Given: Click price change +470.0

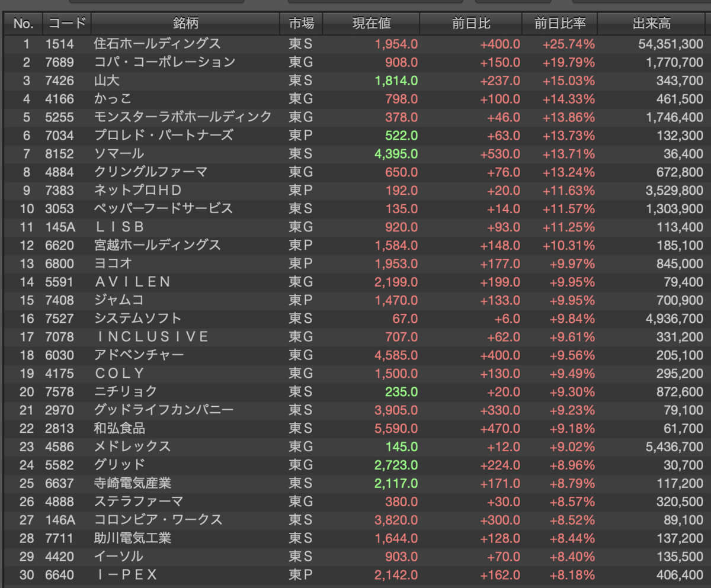Looking at the screenshot, I should click(x=500, y=429).
